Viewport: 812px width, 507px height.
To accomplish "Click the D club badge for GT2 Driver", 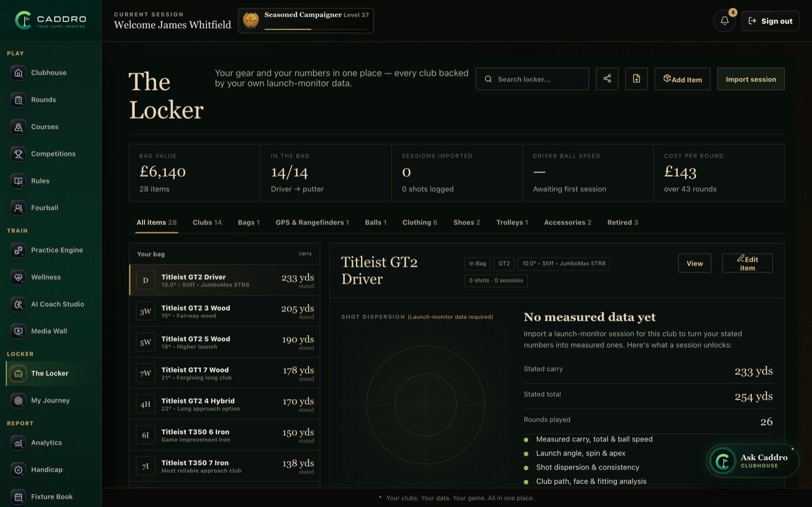I will tap(145, 280).
